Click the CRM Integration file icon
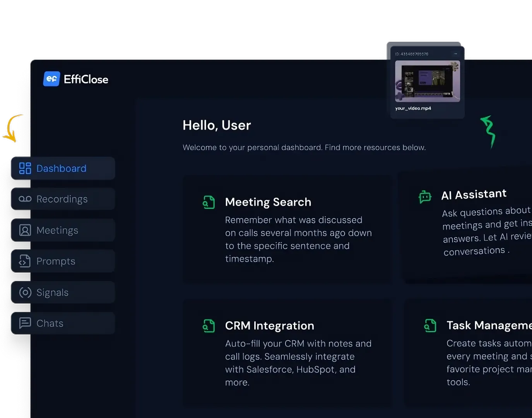Image resolution: width=532 pixels, height=418 pixels. pos(209,325)
